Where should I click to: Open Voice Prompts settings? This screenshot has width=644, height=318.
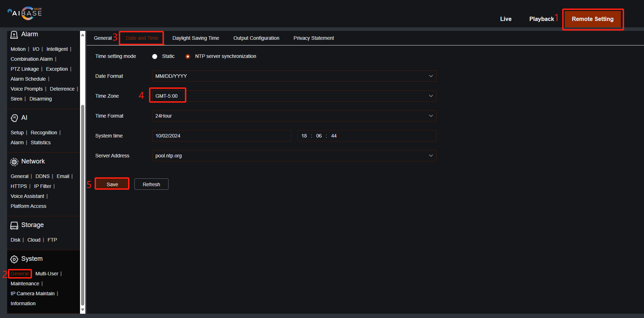coord(27,89)
